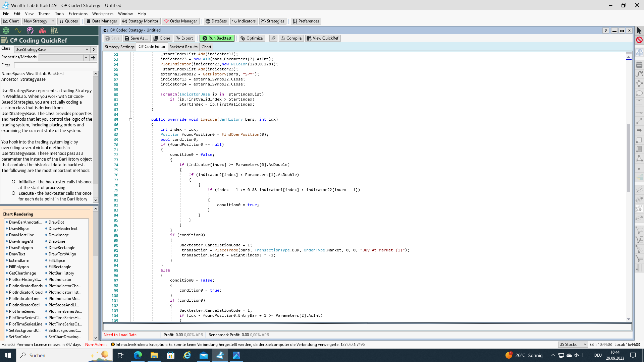Viewport: 644px width, 362px height.
Task: Select PlotIndicator in Chart Rendering list
Action: tap(60, 280)
